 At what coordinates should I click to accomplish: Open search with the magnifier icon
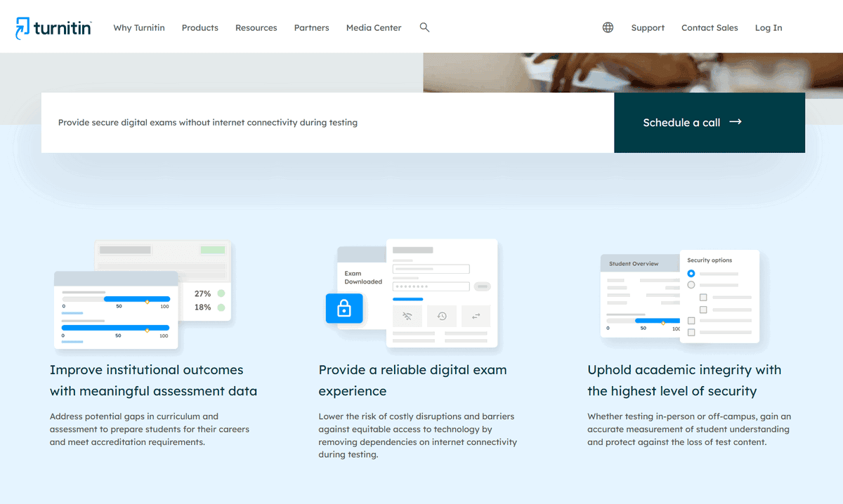pos(424,27)
